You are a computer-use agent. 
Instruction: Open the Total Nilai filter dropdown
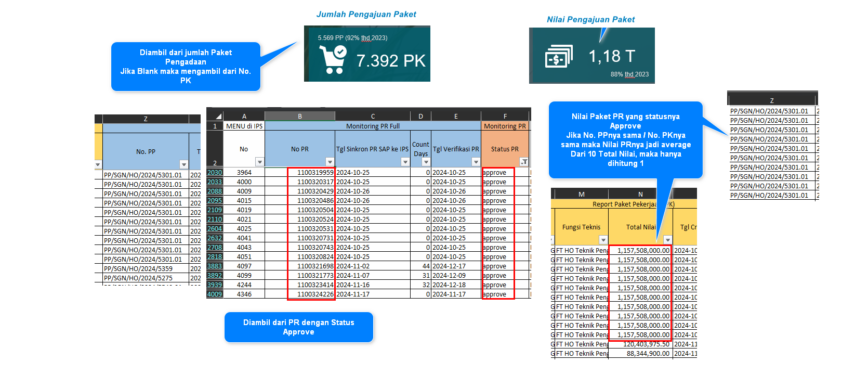coord(667,240)
